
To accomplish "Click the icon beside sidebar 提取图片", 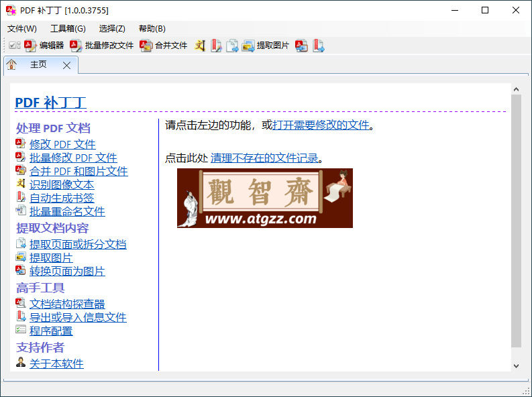I will pyautogui.click(x=21, y=257).
